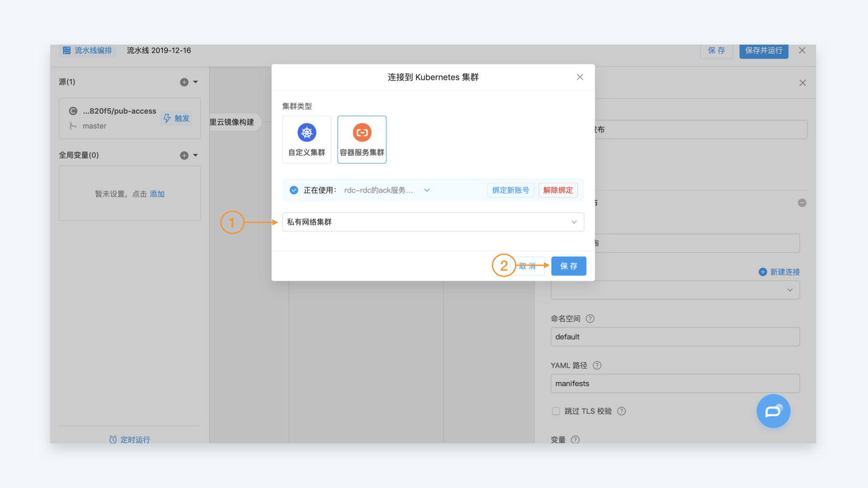868x488 pixels.
Task: Click the blue 保存 button in the dialog
Action: [569, 266]
